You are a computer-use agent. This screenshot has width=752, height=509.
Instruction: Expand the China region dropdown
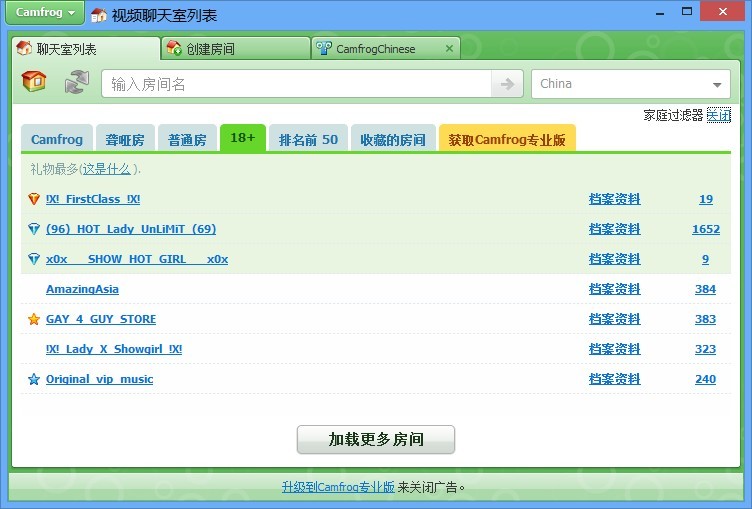pyautogui.click(x=717, y=84)
